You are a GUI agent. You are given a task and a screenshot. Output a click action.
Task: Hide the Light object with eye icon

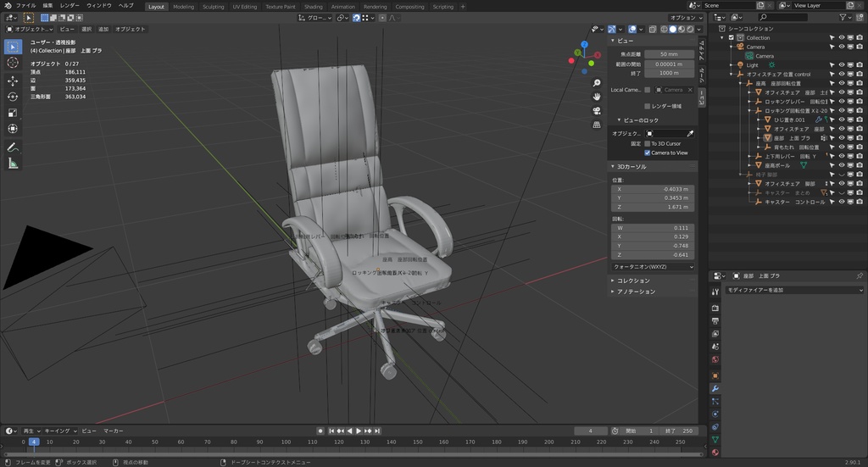(842, 64)
